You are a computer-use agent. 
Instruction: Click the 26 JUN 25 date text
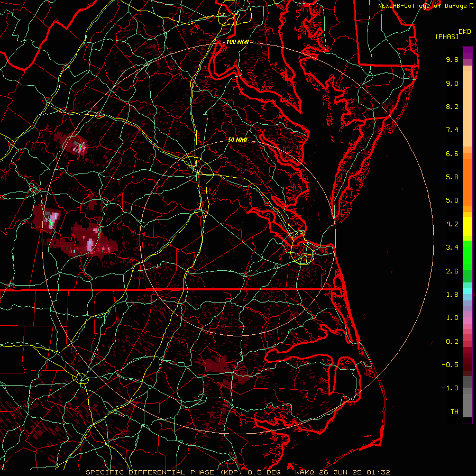point(340,472)
